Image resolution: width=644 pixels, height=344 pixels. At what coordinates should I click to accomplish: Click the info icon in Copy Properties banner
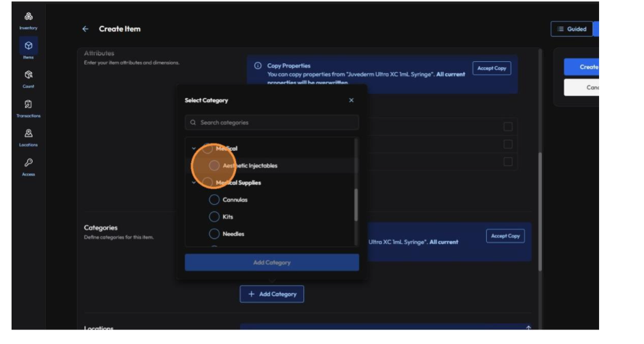coord(258,66)
